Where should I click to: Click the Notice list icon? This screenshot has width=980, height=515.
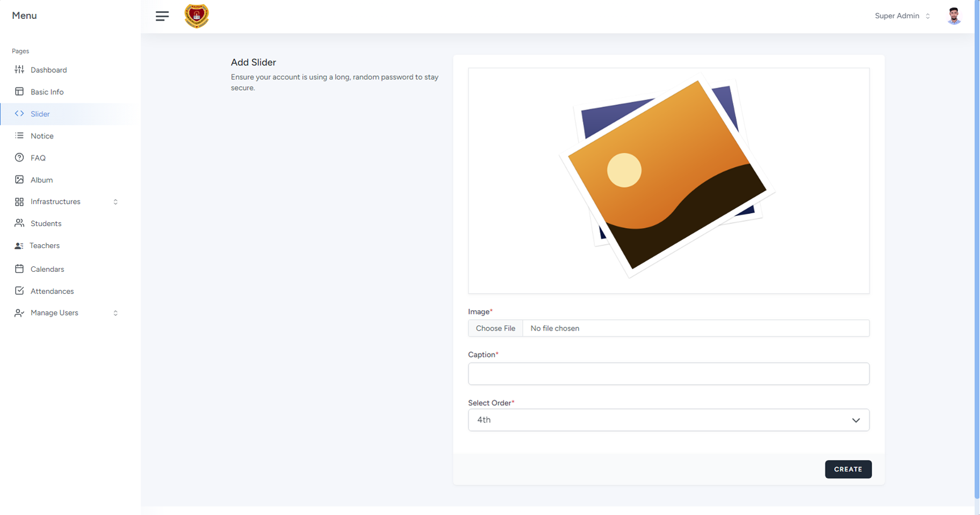19,135
